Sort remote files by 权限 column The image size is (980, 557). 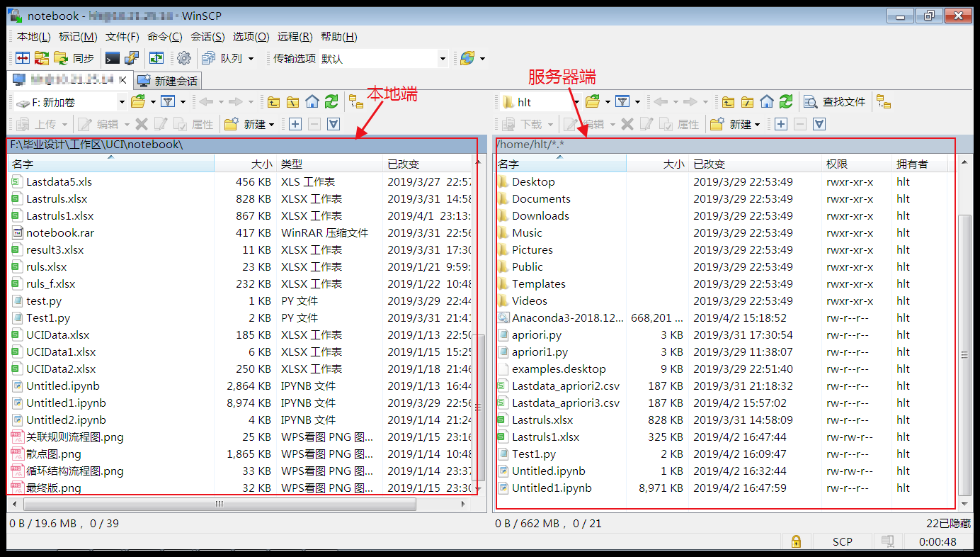click(855, 164)
